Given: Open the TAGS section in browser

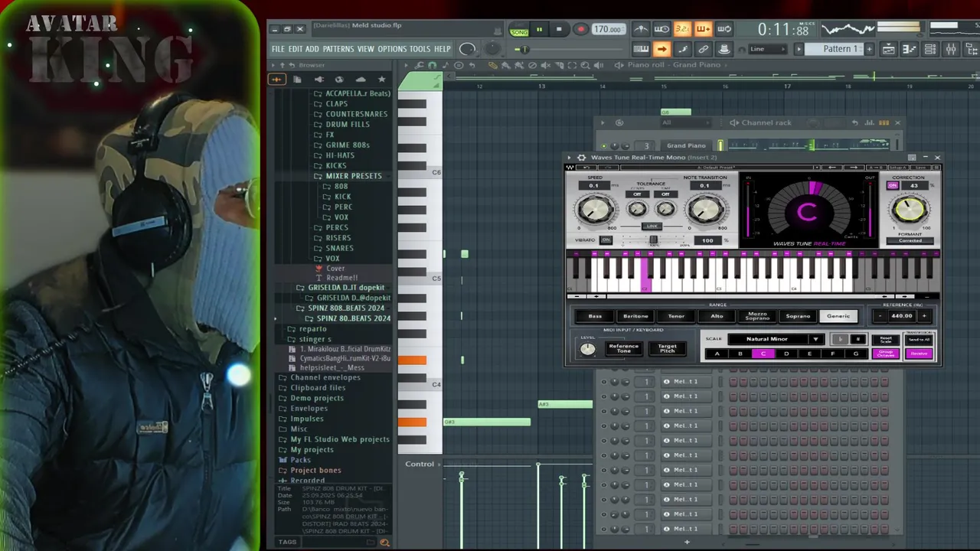Looking at the screenshot, I should [x=287, y=543].
